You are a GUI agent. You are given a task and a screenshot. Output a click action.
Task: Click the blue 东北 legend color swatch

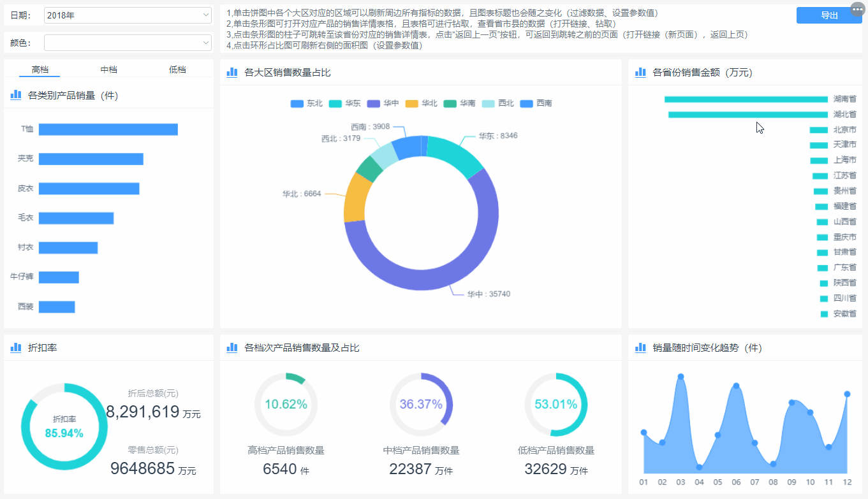pyautogui.click(x=297, y=103)
